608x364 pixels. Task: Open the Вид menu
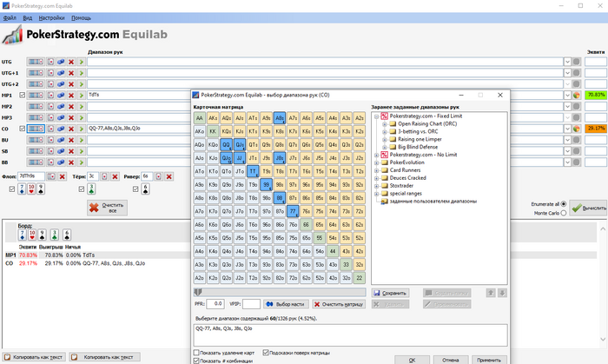point(27,18)
